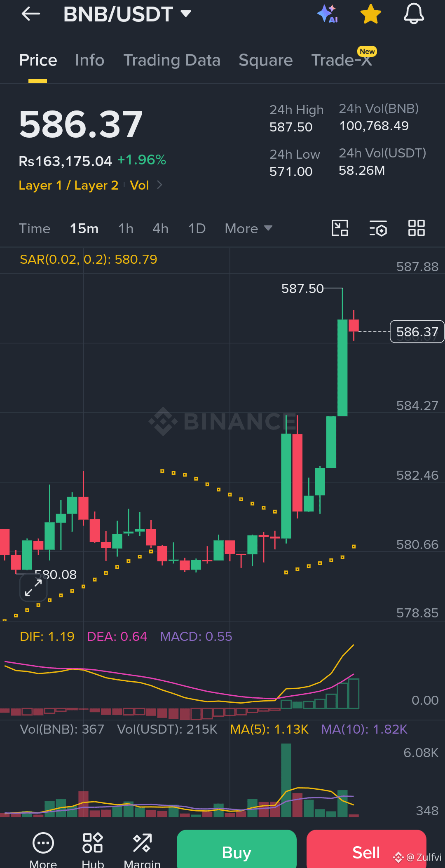
Task: Switch to the Info tab
Action: 90,60
